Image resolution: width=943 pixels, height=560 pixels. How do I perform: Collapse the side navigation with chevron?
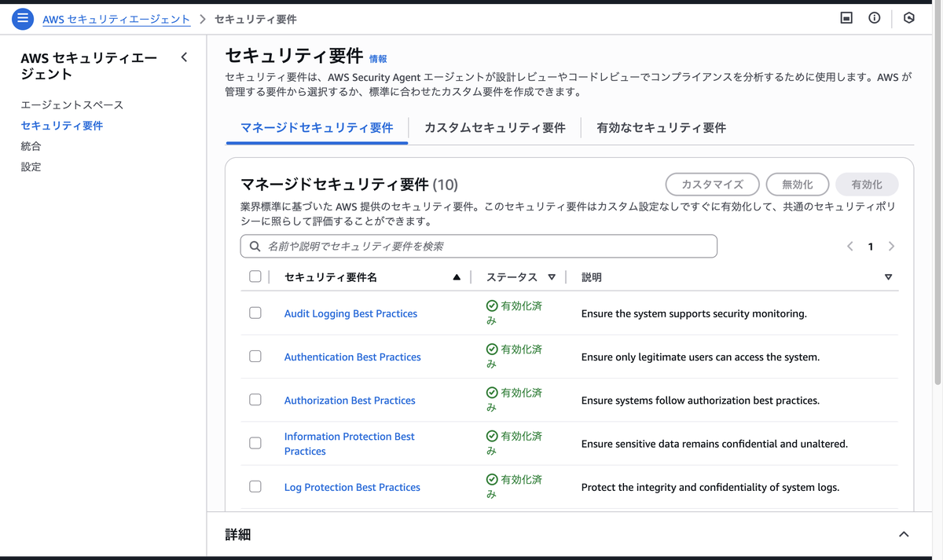(184, 57)
